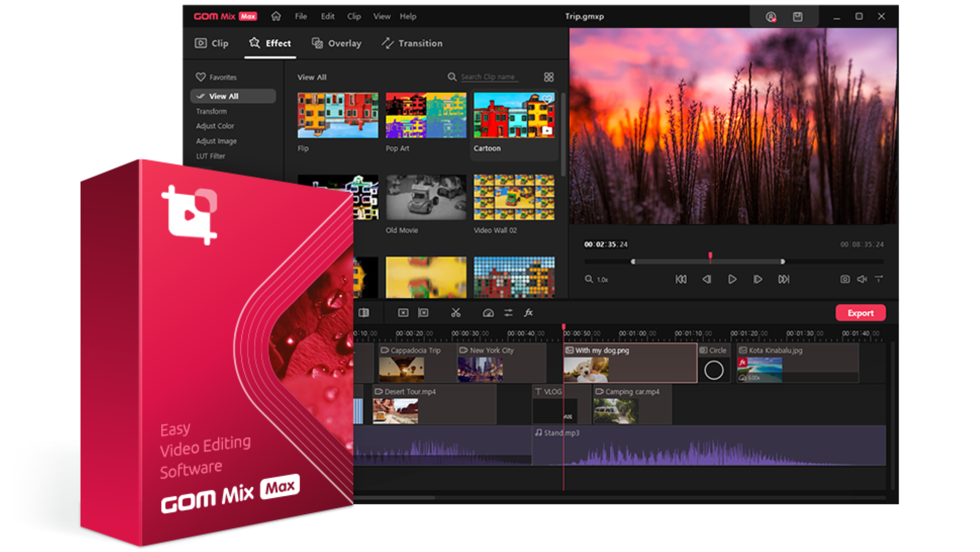Switch to the Clip tab
Viewport: 980px width, 552px height.
pyautogui.click(x=211, y=43)
